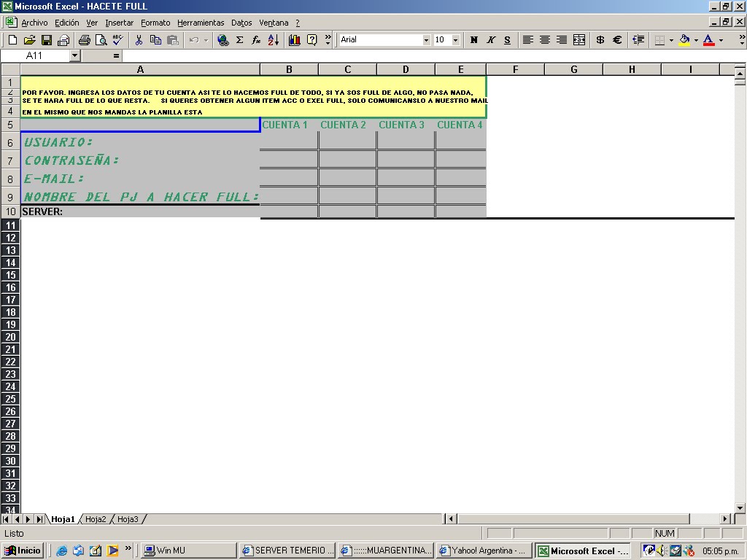Toggle right text alignment
Viewport: 747px width, 560px height.
pyautogui.click(x=562, y=40)
